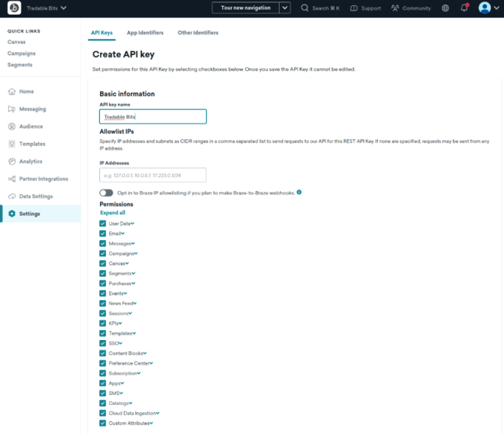The width and height of the screenshot is (504, 434).
Task: Click the Braze logo icon
Action: [x=14, y=8]
